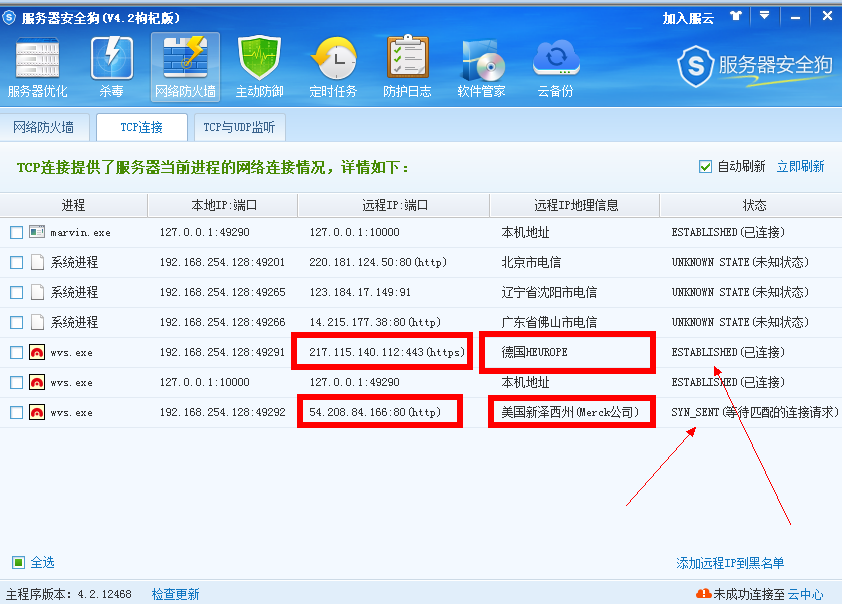Click the cloud warning icon in status bar
The width and height of the screenshot is (842, 604).
(703, 594)
